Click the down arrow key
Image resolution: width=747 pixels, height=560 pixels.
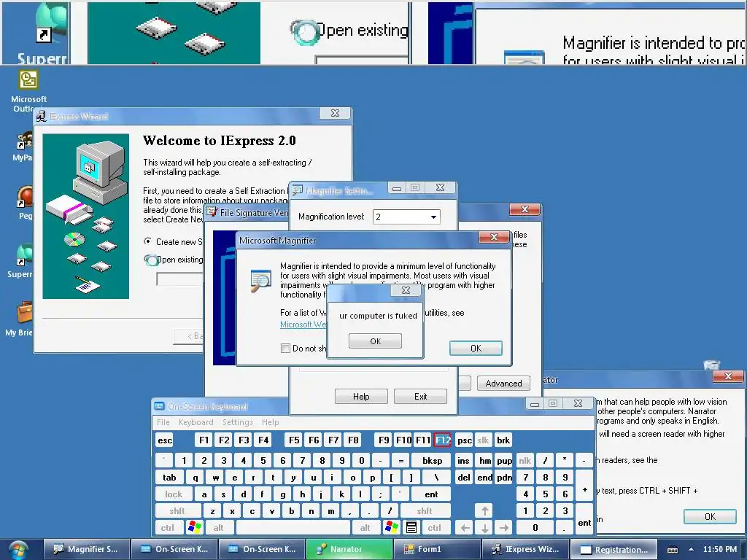(x=484, y=528)
